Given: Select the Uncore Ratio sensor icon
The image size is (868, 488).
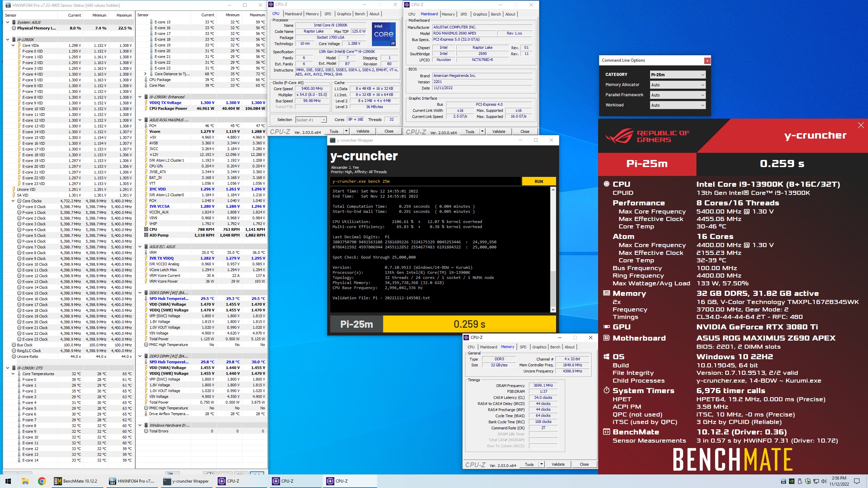Looking at the screenshot, I should [x=14, y=357].
